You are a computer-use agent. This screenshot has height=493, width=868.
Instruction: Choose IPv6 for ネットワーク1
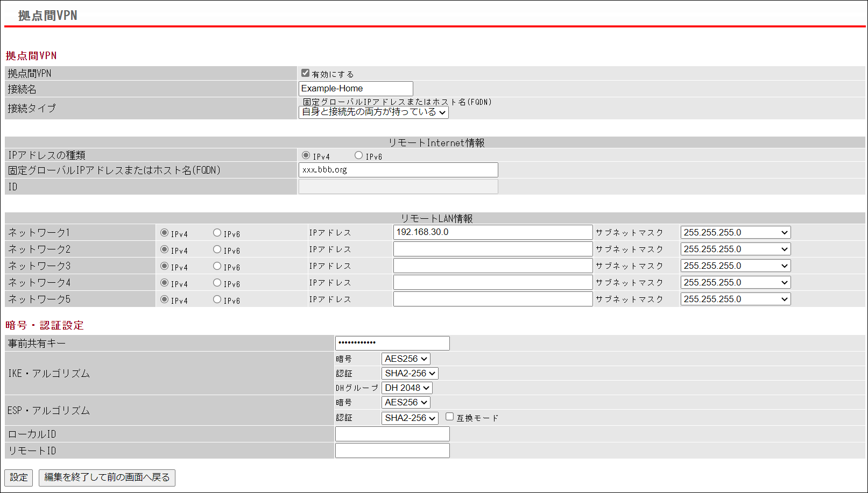(217, 233)
